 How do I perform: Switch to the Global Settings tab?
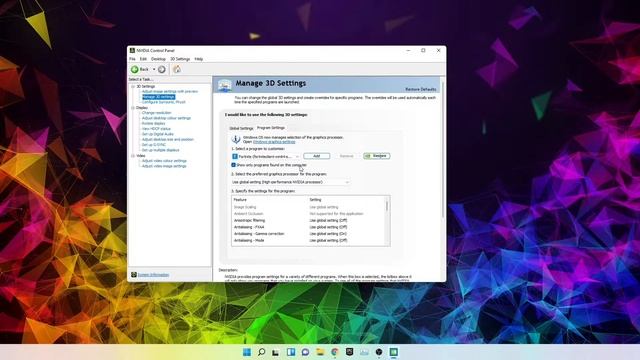241,128
